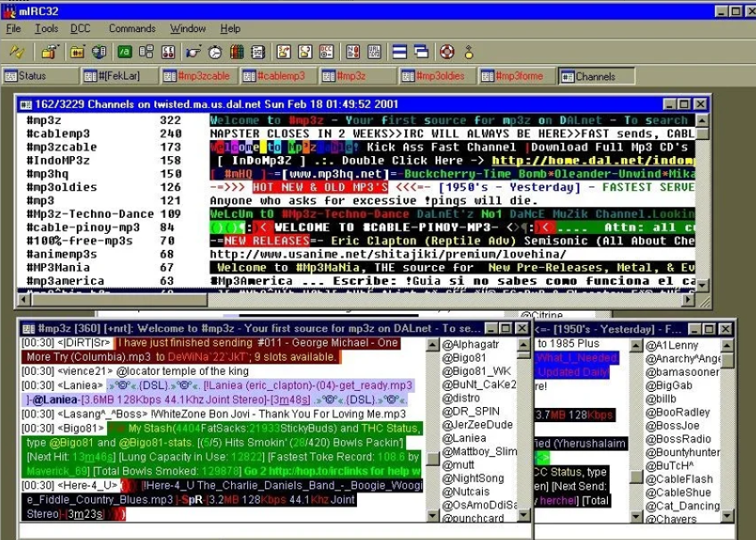Click the channels list horizontal scrollbar thumb
The width and height of the screenshot is (756, 540).
[x=119, y=299]
